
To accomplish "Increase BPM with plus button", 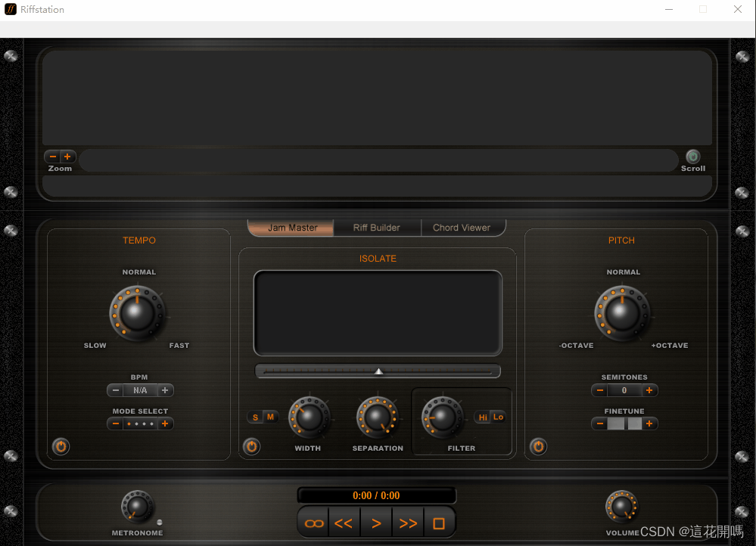I will (x=165, y=390).
